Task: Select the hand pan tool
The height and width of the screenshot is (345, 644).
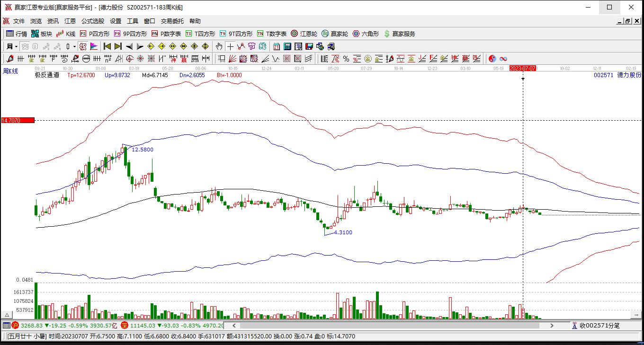Action: (219, 46)
